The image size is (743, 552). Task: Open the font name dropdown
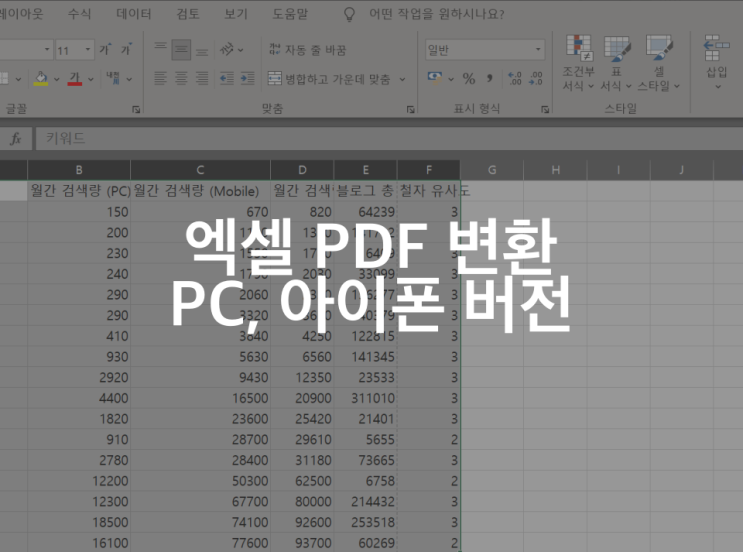(x=47, y=49)
